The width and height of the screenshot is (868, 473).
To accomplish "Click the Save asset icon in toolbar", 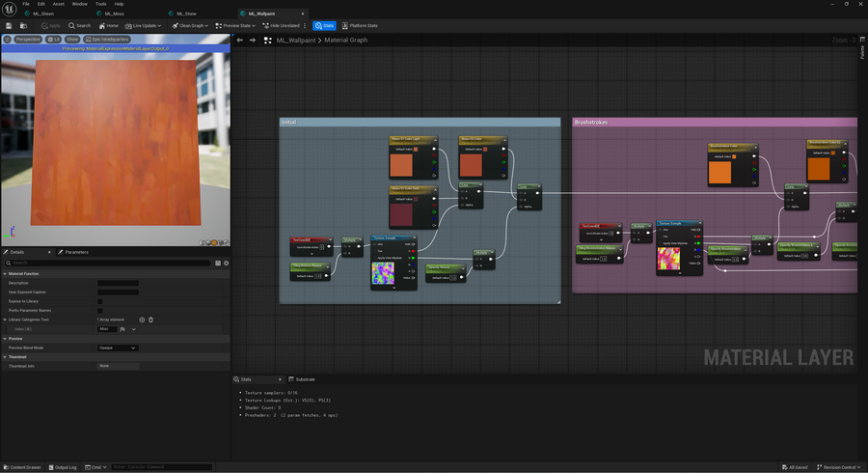I will 9,25.
